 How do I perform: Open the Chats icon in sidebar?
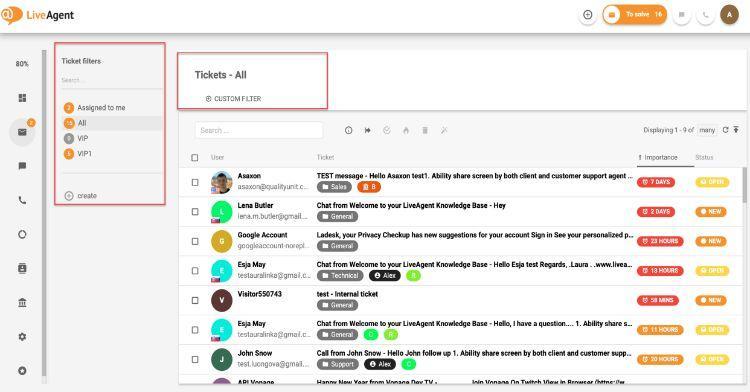point(22,166)
